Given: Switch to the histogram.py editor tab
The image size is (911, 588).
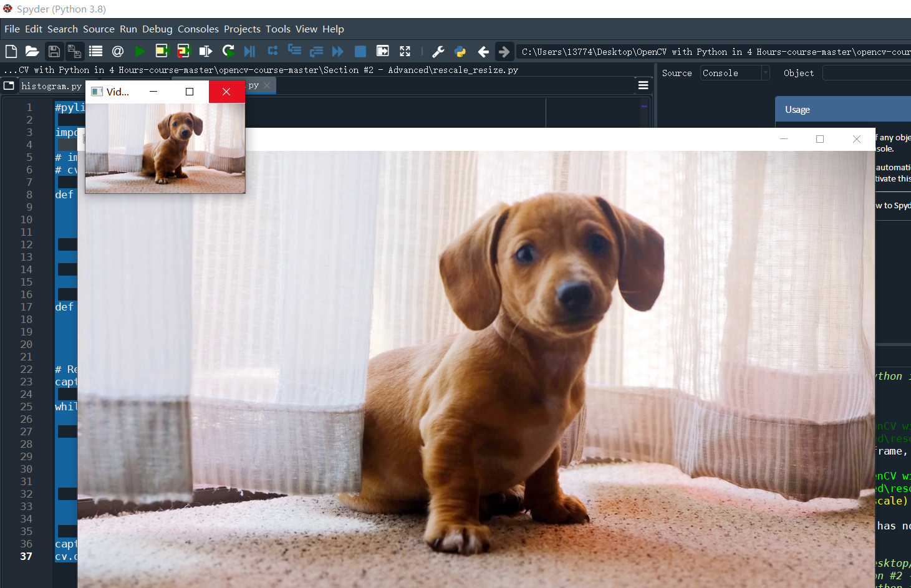Looking at the screenshot, I should (51, 86).
